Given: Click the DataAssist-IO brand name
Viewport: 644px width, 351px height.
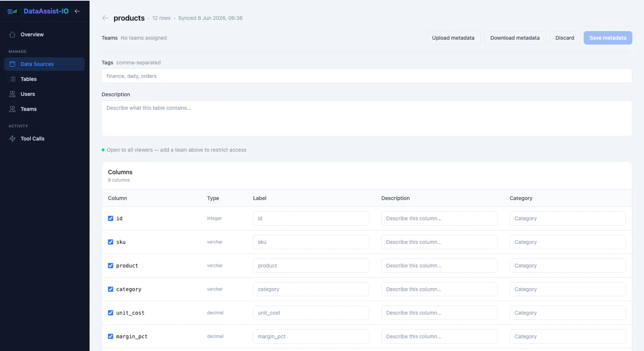Looking at the screenshot, I should (x=46, y=11).
